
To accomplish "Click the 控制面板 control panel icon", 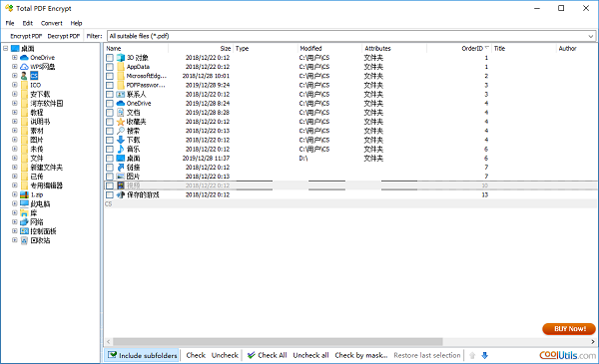I will [24, 231].
